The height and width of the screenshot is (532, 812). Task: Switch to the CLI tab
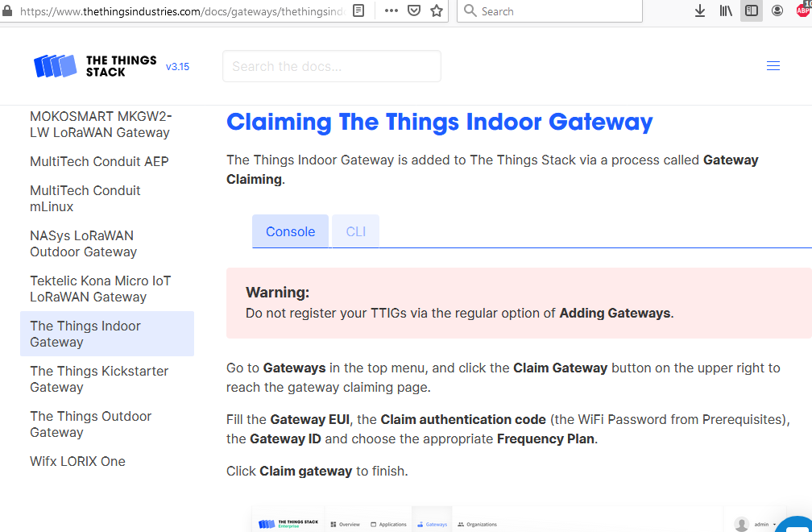pos(356,231)
